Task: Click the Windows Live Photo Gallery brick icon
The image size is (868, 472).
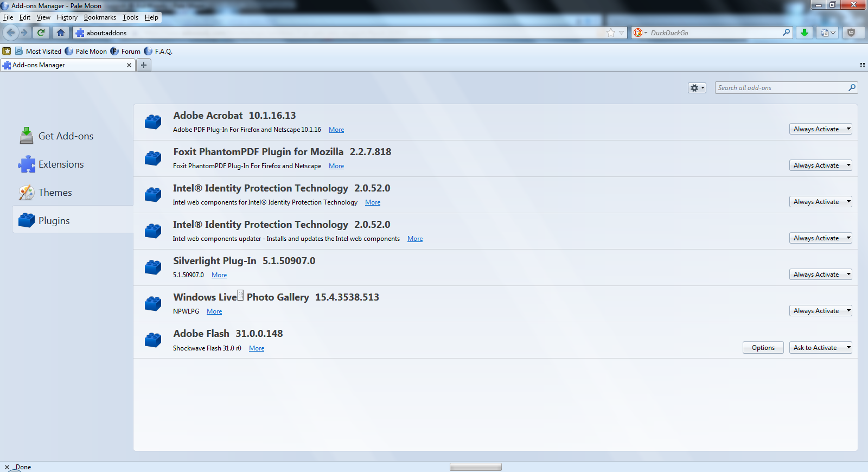Action: coord(153,303)
